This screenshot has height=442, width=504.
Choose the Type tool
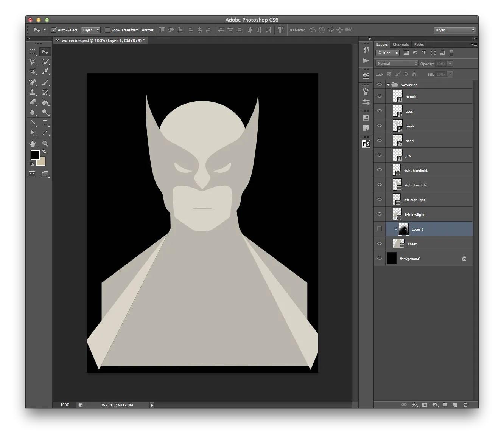point(45,123)
